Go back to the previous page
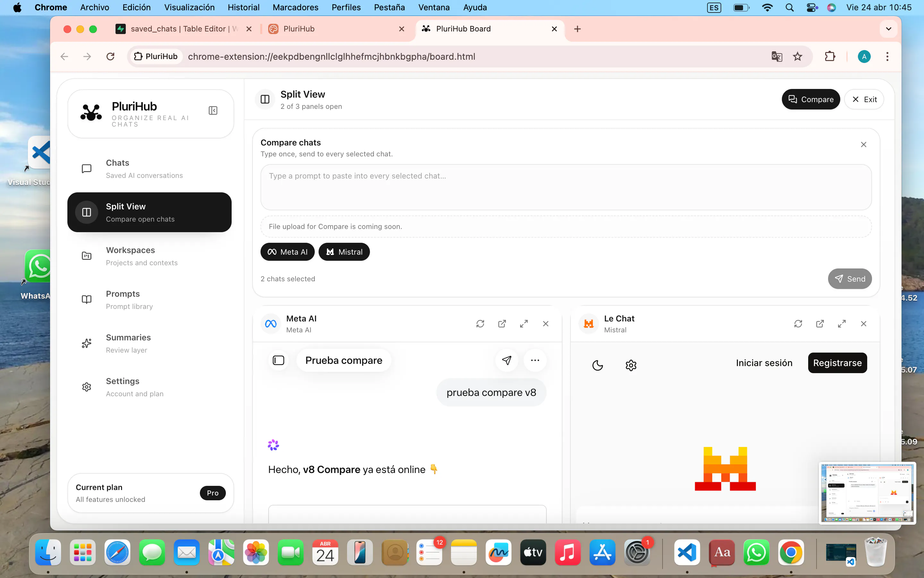 (x=64, y=57)
